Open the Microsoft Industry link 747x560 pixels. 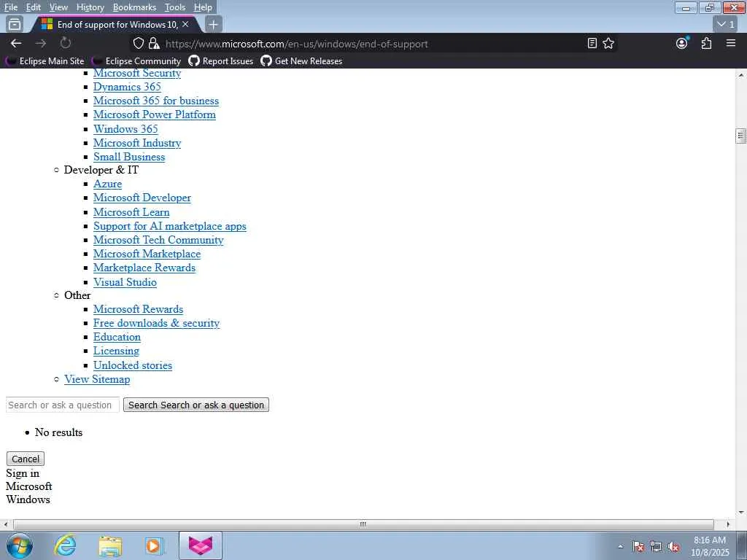137,143
